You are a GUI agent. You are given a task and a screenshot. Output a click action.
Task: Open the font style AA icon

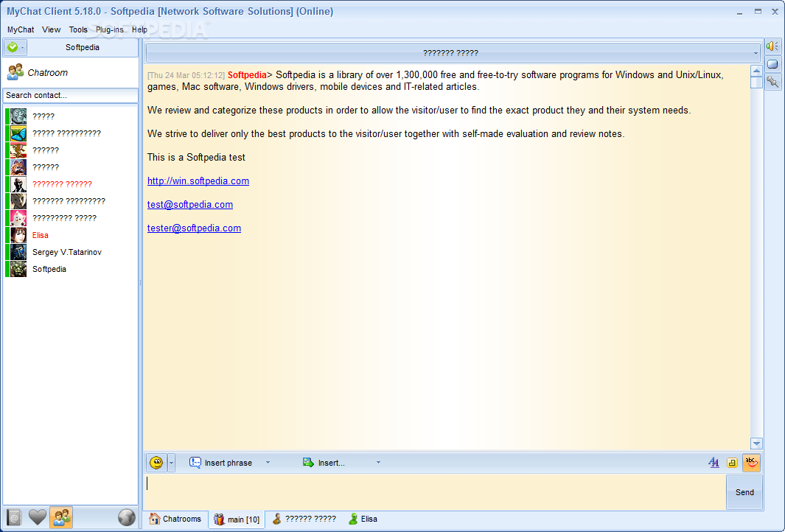pyautogui.click(x=714, y=463)
